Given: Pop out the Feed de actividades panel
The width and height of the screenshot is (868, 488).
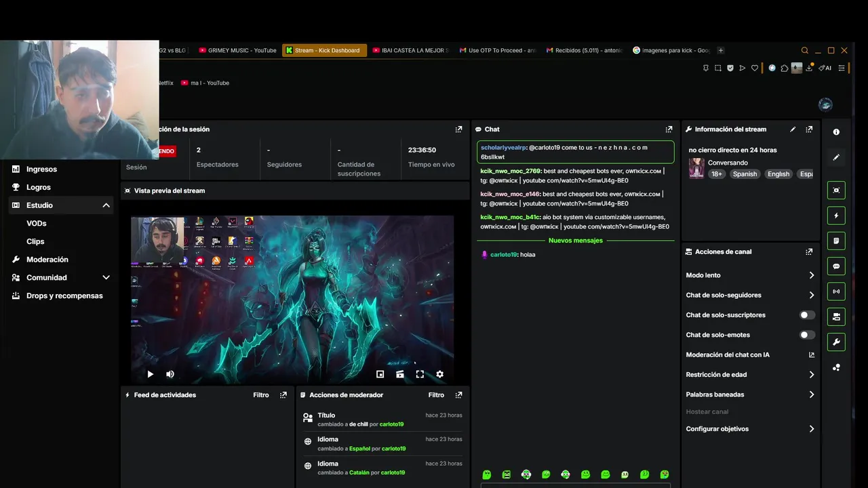Looking at the screenshot, I should pos(283,394).
